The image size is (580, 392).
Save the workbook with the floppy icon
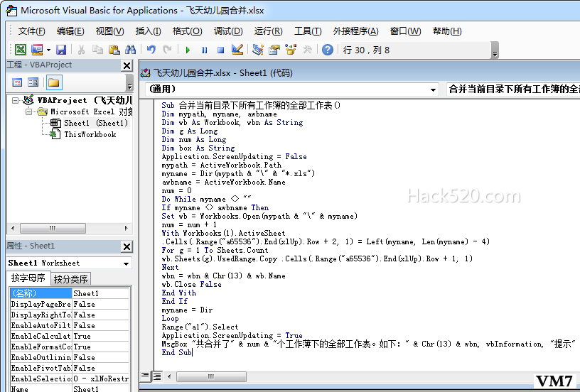click(x=61, y=50)
